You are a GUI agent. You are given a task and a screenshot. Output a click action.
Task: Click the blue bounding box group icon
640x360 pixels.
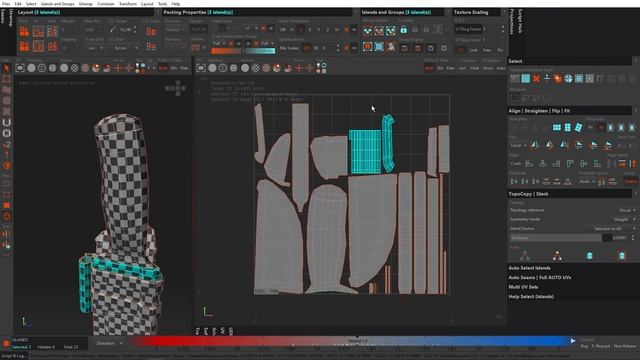click(379, 47)
